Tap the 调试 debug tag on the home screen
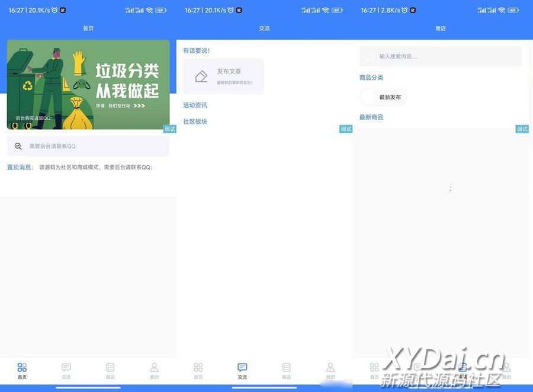This screenshot has width=533, height=392. click(170, 129)
